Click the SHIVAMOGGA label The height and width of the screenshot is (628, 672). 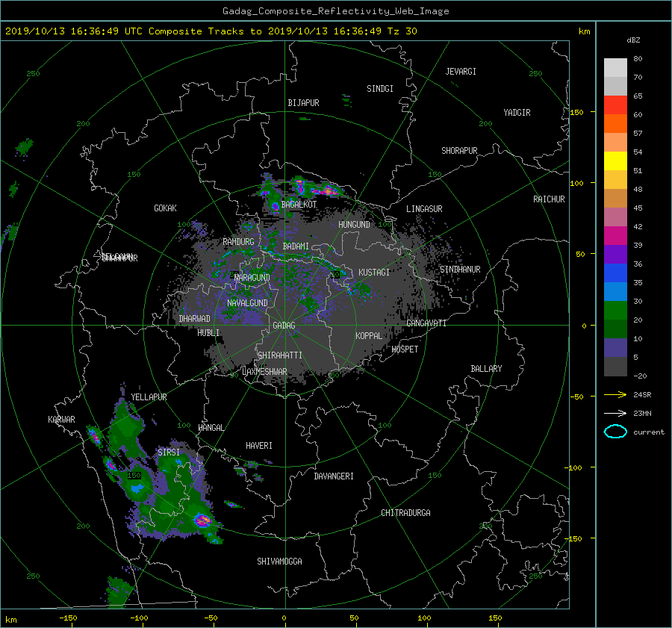[x=279, y=561]
